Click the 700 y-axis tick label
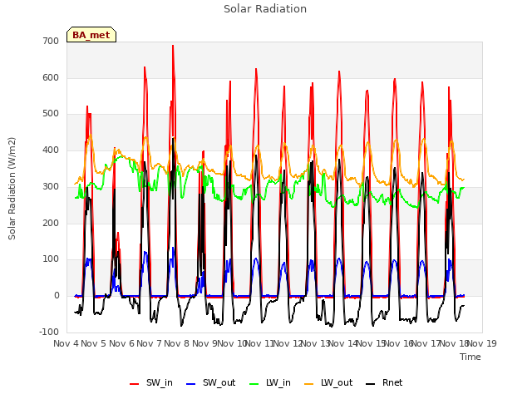The width and height of the screenshot is (532, 399). pos(51,41)
